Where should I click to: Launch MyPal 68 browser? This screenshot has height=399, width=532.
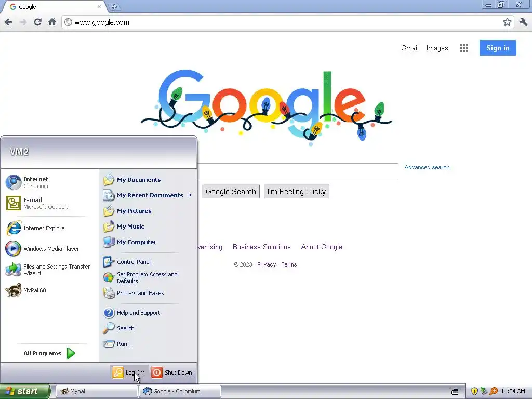(49, 290)
